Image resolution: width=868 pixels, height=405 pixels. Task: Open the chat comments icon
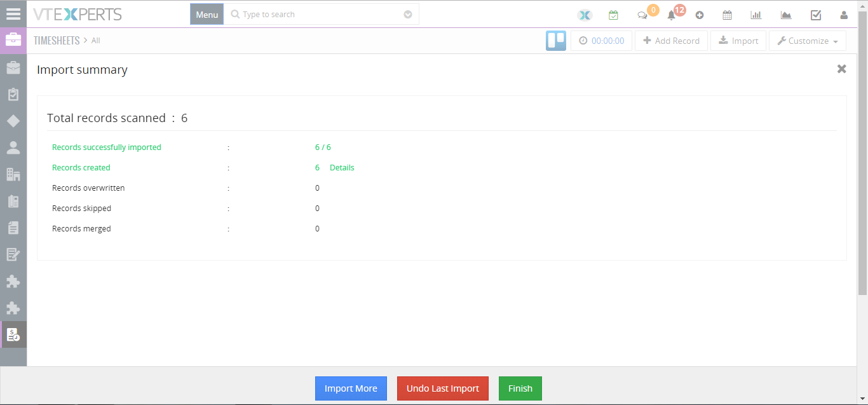coord(642,15)
